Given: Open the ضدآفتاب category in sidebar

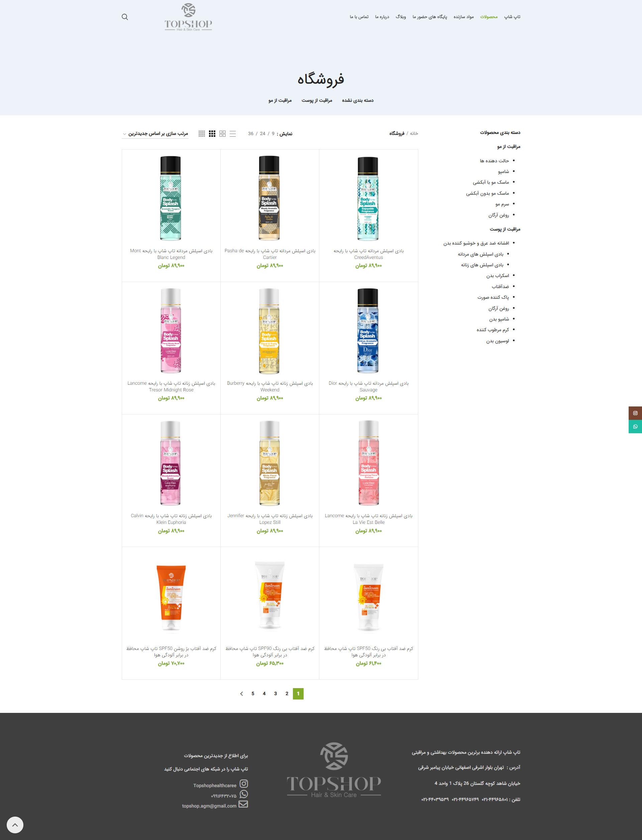Looking at the screenshot, I should point(500,286).
